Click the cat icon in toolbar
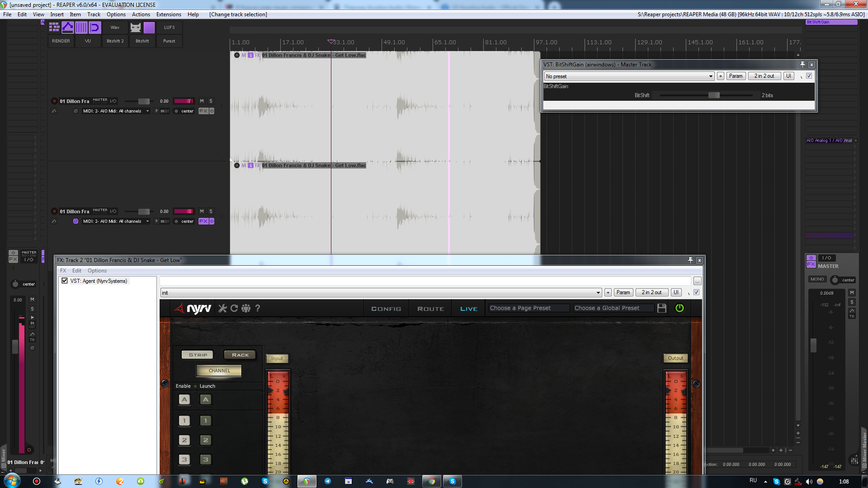Viewport: 868px width, 488px height. click(136, 28)
